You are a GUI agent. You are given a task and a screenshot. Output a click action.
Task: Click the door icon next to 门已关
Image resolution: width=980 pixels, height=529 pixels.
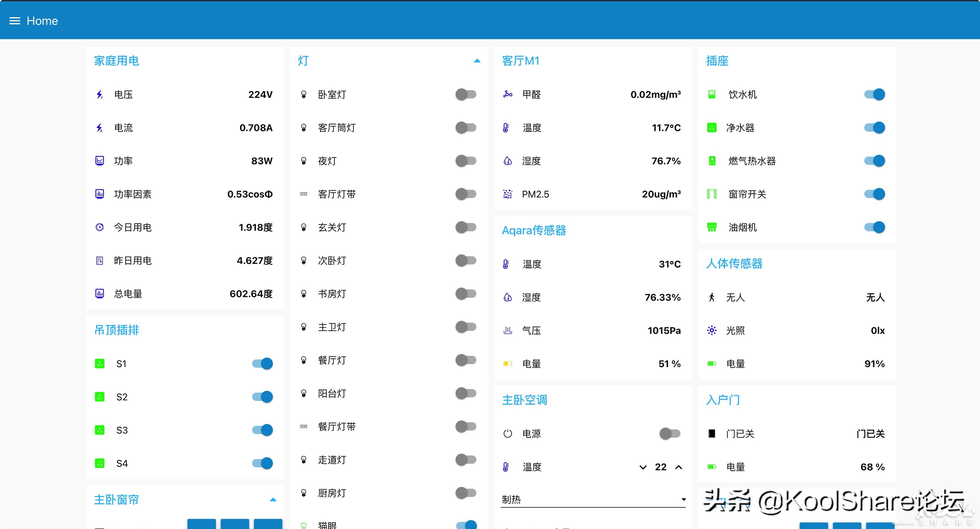(711, 433)
